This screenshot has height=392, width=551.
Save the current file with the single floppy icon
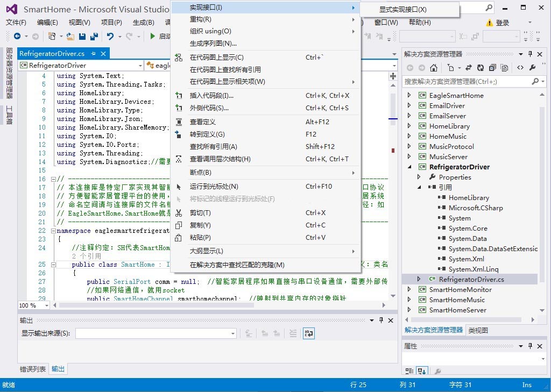coord(82,36)
